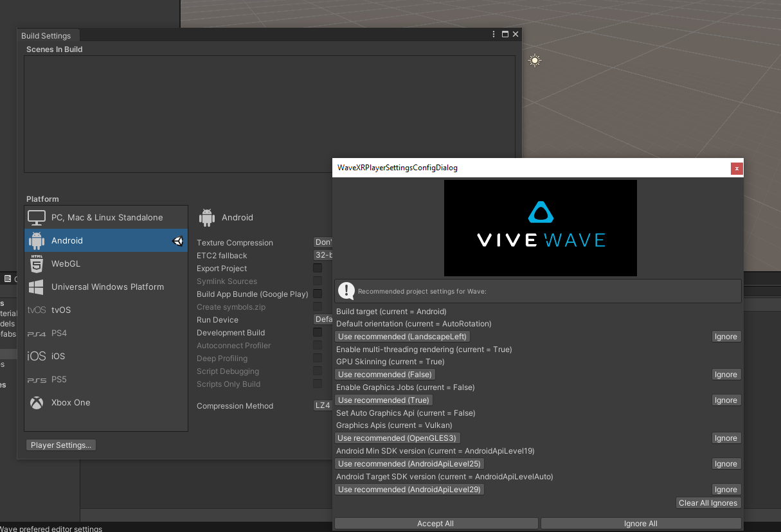Check Build App Bundle (Google Play)
Image resolution: width=781 pixels, height=532 pixels.
click(x=318, y=294)
